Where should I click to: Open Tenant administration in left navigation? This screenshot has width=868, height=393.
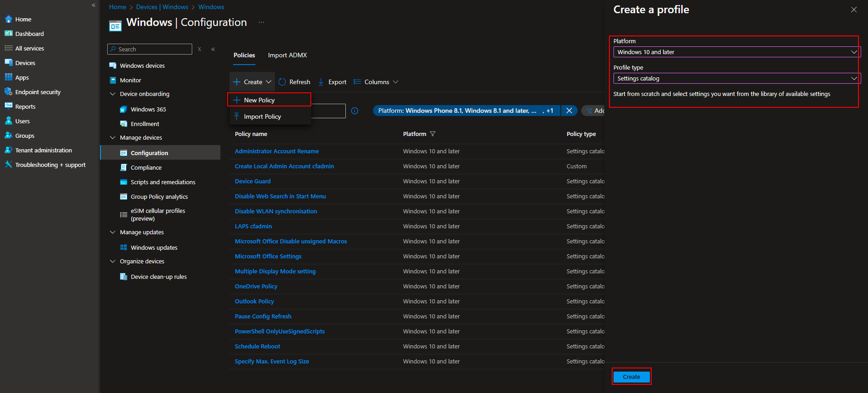coord(43,150)
